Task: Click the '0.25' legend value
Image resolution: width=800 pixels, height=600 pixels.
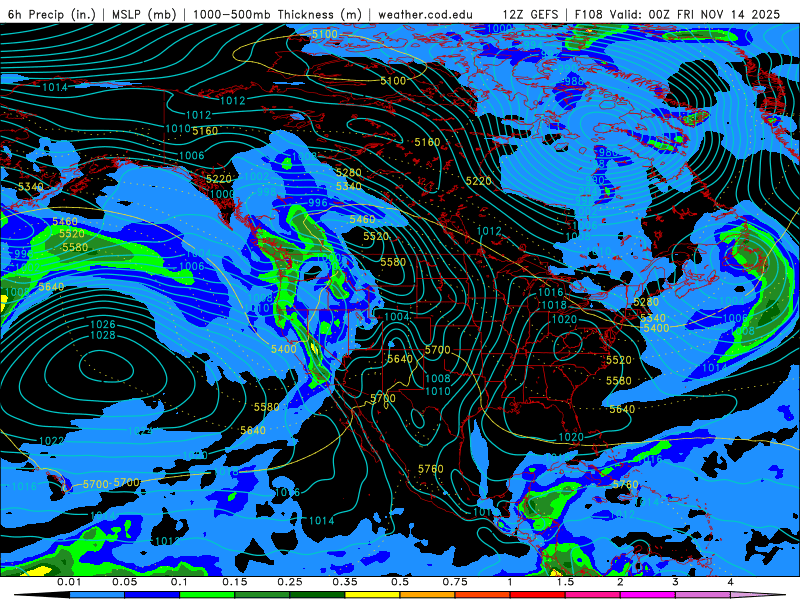Action: [x=290, y=582]
